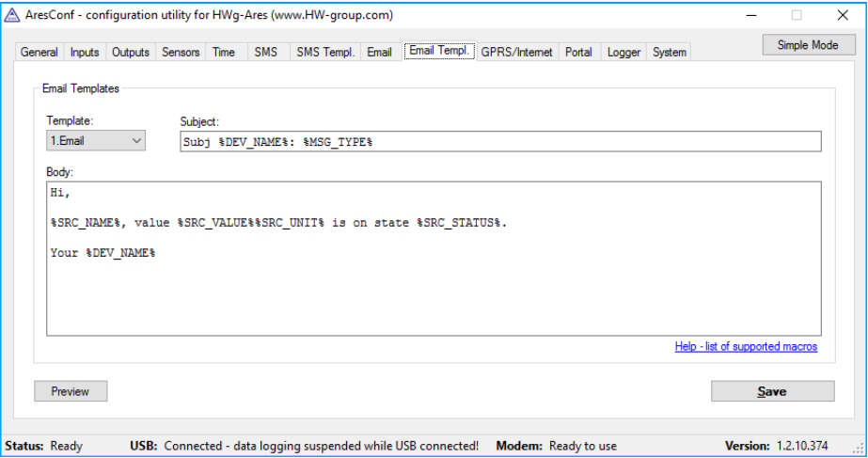Click inside the Subject text field
Viewport: 868px width, 458px height.
[499, 141]
